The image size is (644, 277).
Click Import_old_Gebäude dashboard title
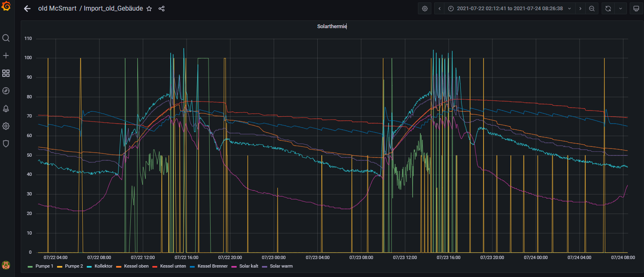click(x=113, y=9)
